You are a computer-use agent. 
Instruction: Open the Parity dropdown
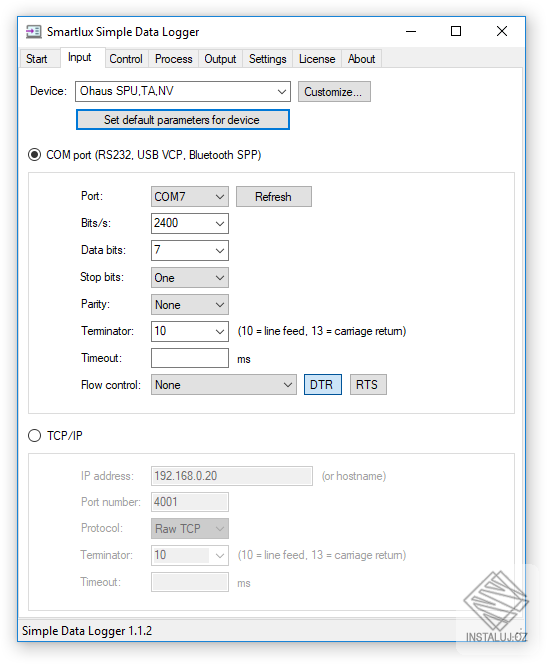pos(190,304)
